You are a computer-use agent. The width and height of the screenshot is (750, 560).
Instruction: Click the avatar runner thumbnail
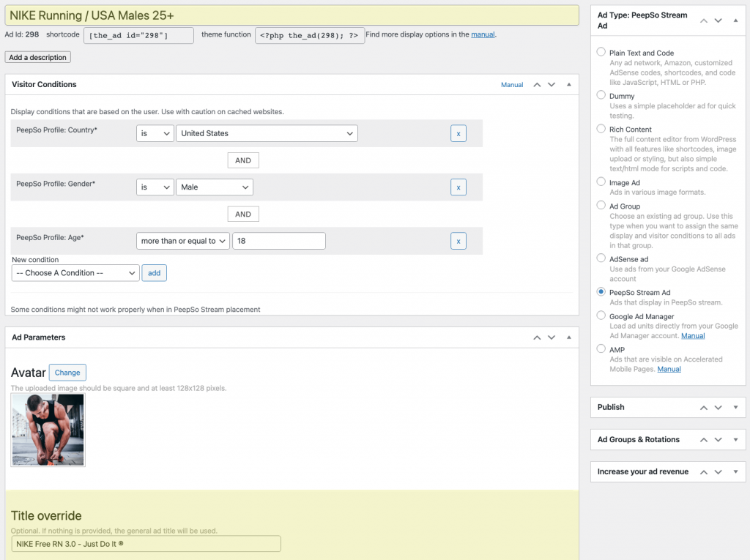48,430
